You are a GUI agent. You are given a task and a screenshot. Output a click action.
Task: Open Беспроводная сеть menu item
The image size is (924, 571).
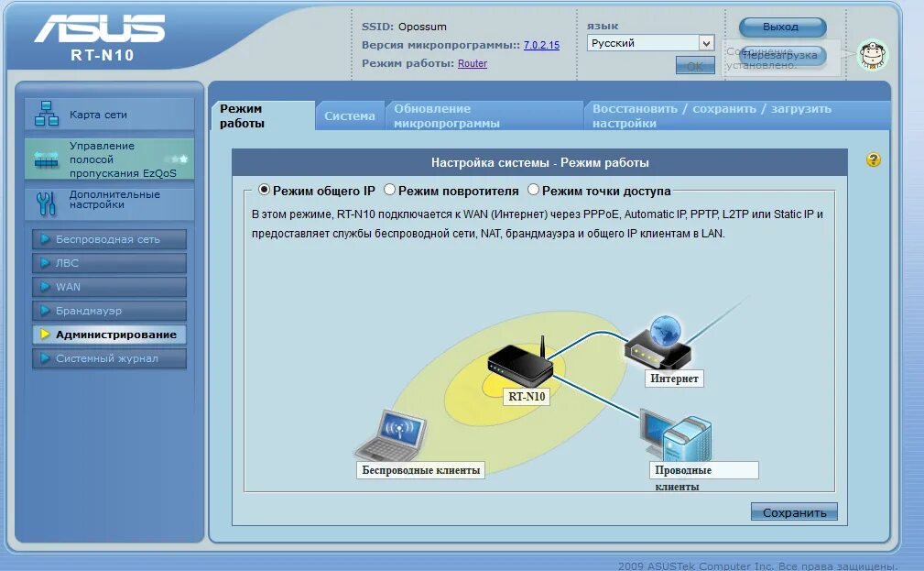pos(110,239)
